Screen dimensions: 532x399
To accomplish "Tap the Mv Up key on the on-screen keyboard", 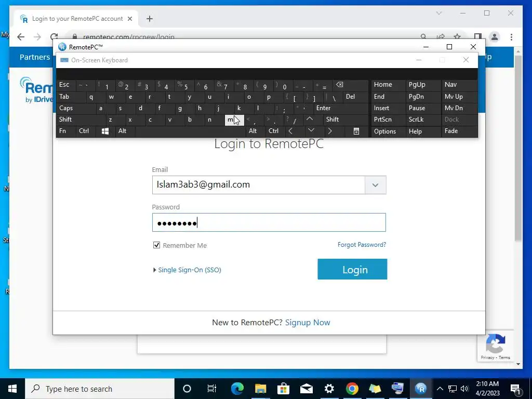I will 459,97.
